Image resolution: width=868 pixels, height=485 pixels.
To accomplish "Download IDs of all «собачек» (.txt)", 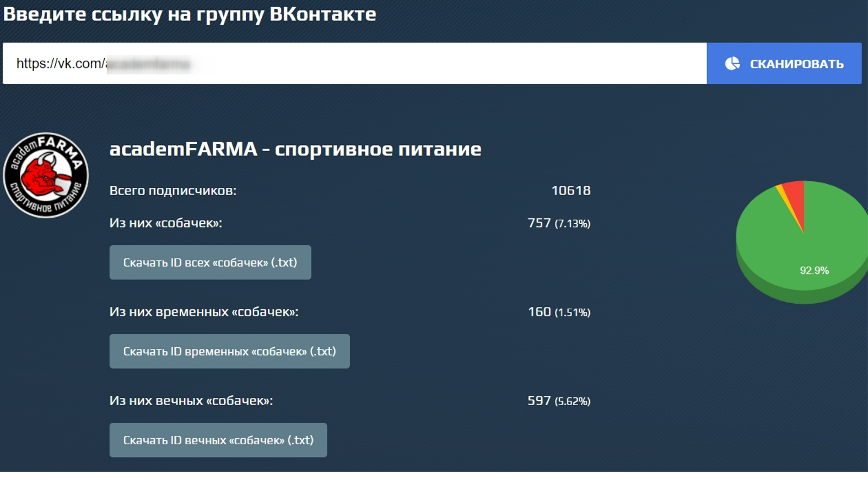I will pos(210,262).
